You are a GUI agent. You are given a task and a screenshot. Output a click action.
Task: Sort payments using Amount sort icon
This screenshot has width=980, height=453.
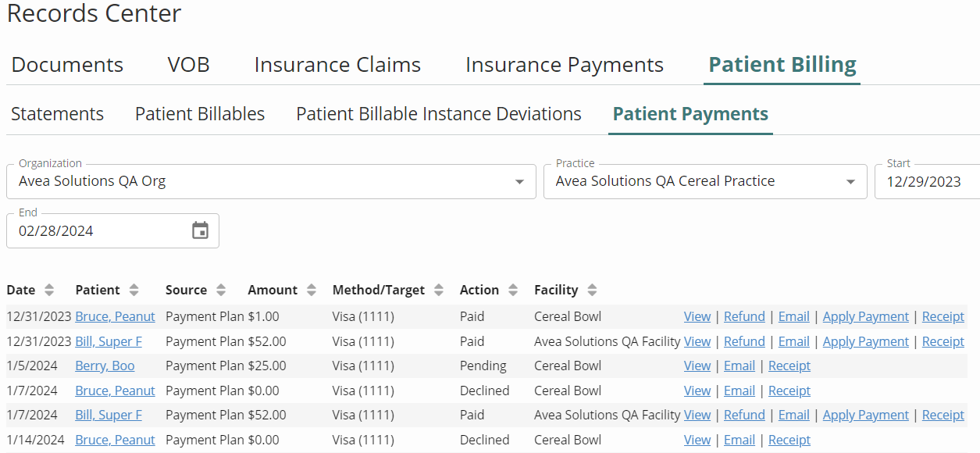tap(312, 290)
